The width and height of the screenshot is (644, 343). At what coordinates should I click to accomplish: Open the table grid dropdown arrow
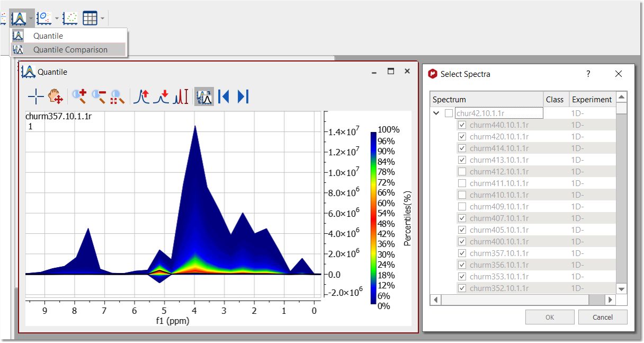coord(102,19)
